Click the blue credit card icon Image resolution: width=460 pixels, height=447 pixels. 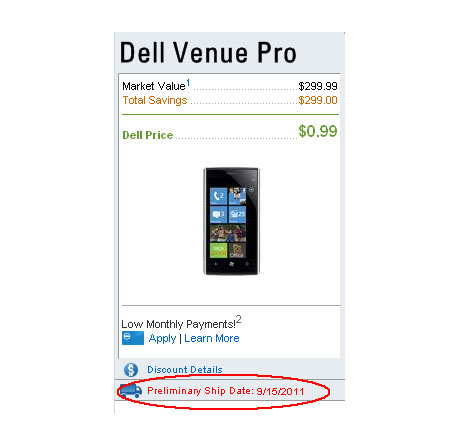click(133, 338)
